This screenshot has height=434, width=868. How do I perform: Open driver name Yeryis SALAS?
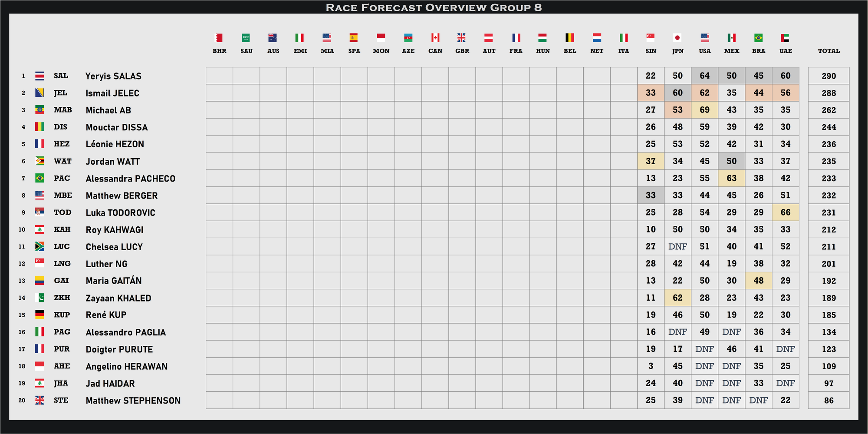click(x=113, y=76)
